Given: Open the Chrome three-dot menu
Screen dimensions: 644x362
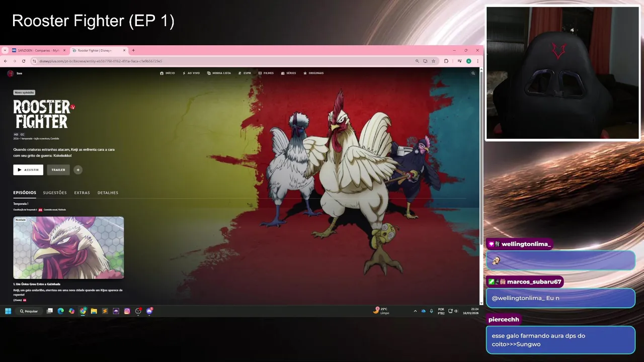Looking at the screenshot, I should click(477, 61).
